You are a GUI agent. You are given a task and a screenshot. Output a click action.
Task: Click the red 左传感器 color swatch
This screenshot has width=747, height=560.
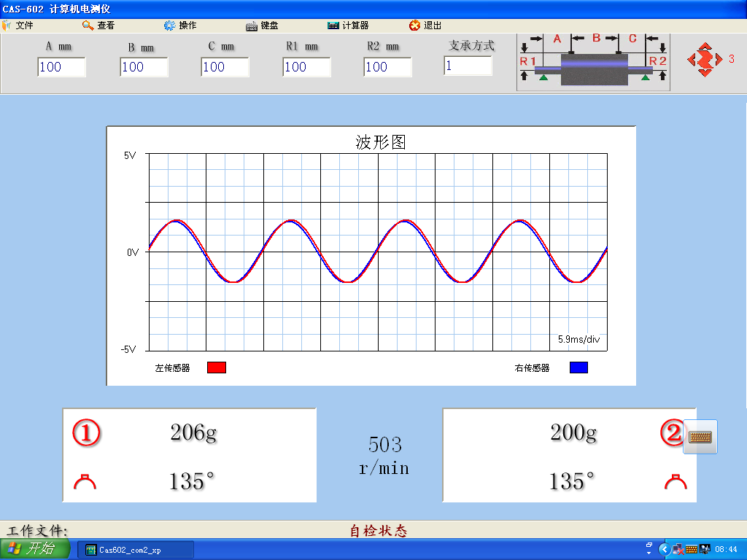pyautogui.click(x=217, y=367)
